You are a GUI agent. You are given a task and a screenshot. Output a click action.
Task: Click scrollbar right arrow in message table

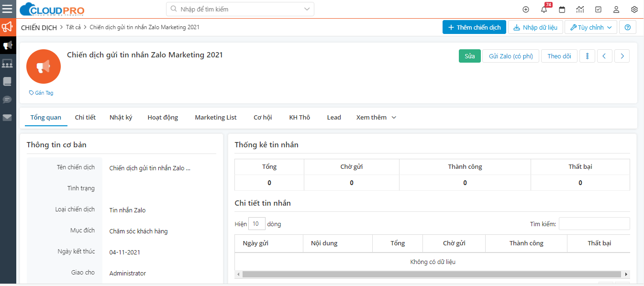[626, 275]
